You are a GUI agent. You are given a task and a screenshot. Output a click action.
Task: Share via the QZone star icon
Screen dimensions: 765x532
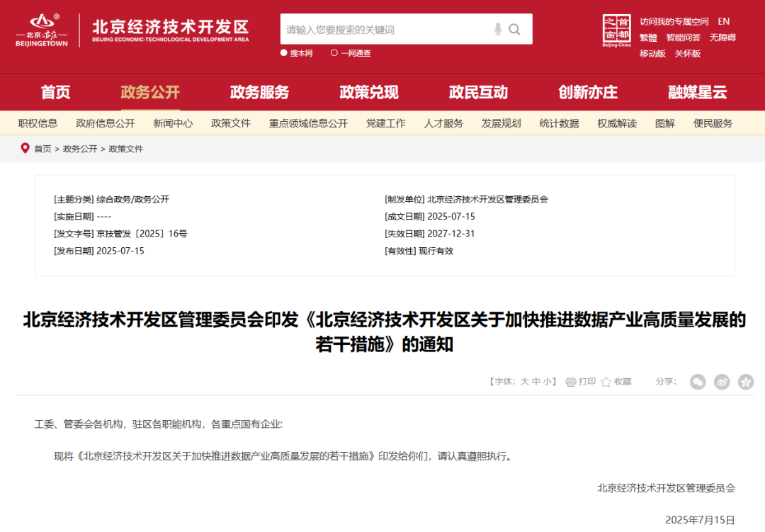pyautogui.click(x=745, y=382)
